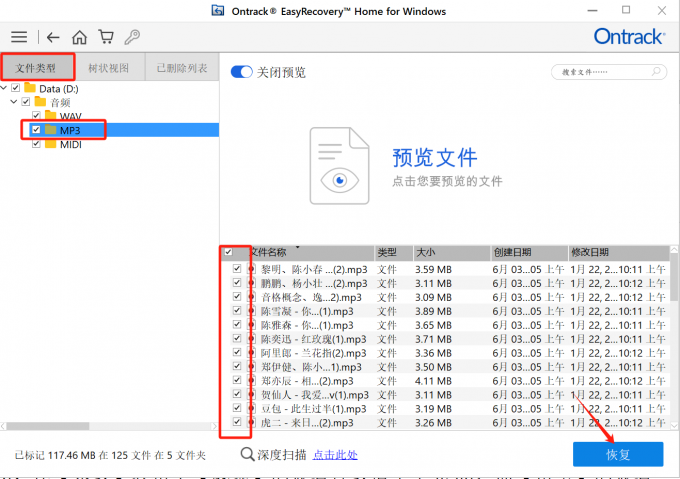Click the deep scan magnifier icon
Viewport: 680px width, 479px height.
(247, 454)
